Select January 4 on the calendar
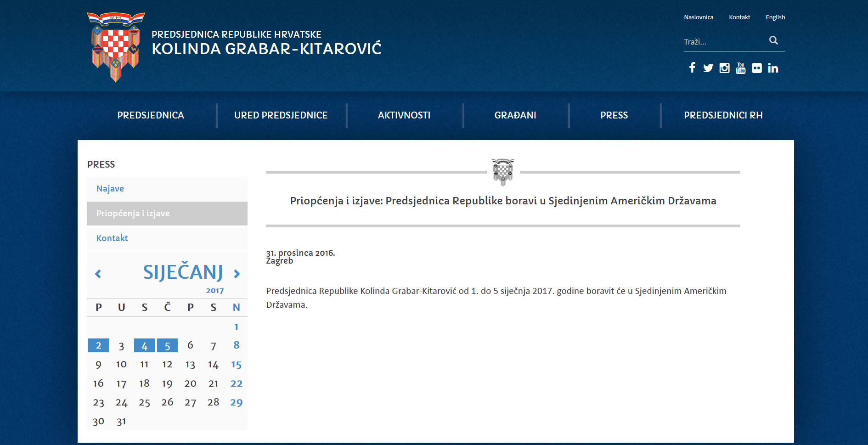Image resolution: width=868 pixels, height=445 pixels. click(x=144, y=345)
